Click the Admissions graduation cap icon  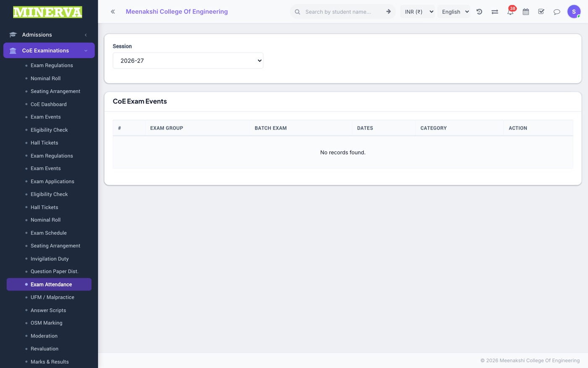point(13,35)
